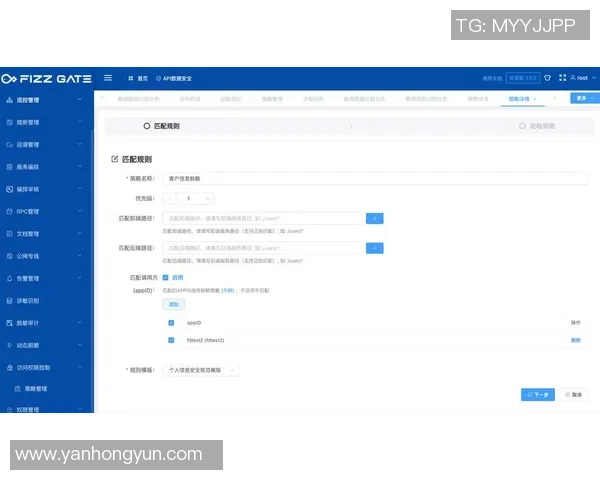Toggle fullscreen icon in header
Screen dimensions: 600x480
pos(562,78)
